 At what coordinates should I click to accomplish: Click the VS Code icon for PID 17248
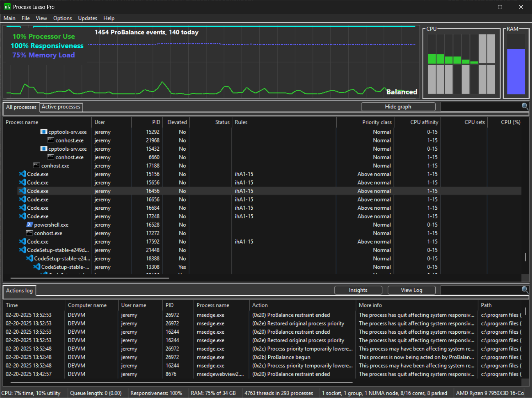(22, 216)
